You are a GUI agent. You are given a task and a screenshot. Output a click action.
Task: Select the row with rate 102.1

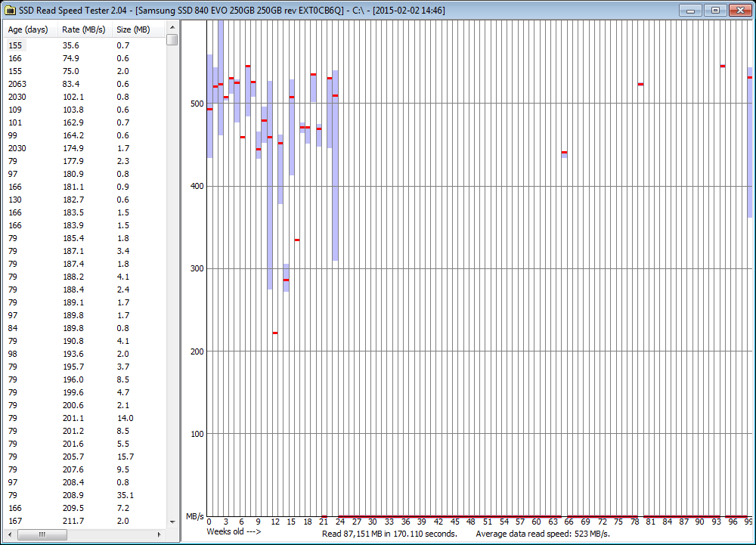click(85, 97)
